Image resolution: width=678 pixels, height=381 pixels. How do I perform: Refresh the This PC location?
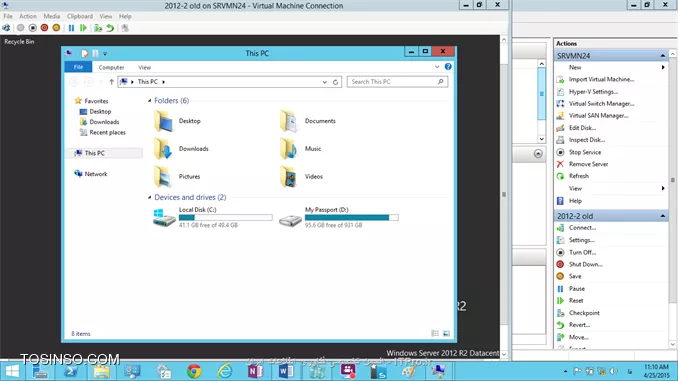pyautogui.click(x=335, y=82)
